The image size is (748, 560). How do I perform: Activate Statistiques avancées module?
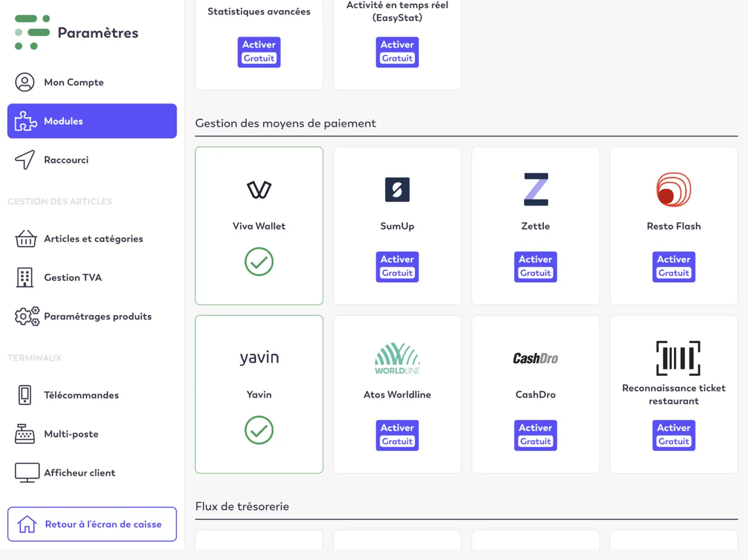[259, 52]
